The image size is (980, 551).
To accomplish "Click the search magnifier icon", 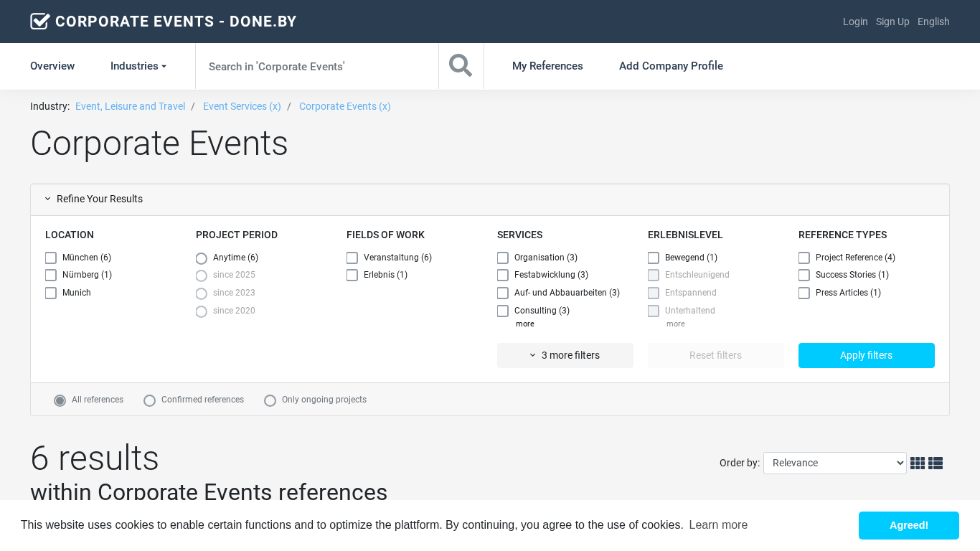I will tap(461, 66).
